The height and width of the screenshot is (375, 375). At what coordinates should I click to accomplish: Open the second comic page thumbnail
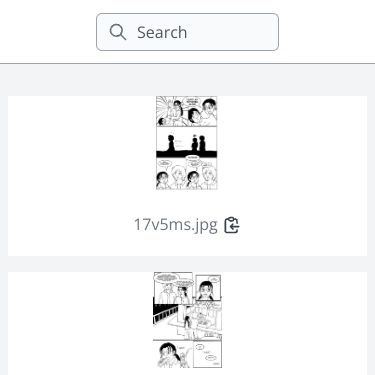tap(187, 320)
